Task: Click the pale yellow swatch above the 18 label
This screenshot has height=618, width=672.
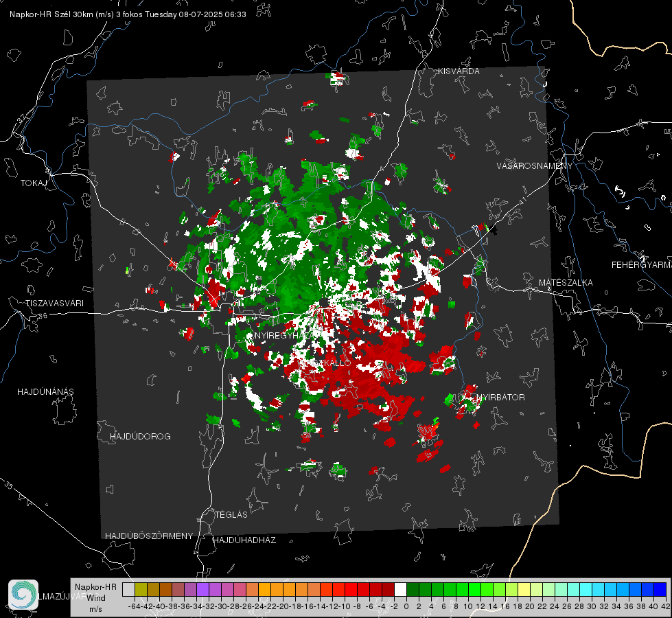Action: click(524, 589)
